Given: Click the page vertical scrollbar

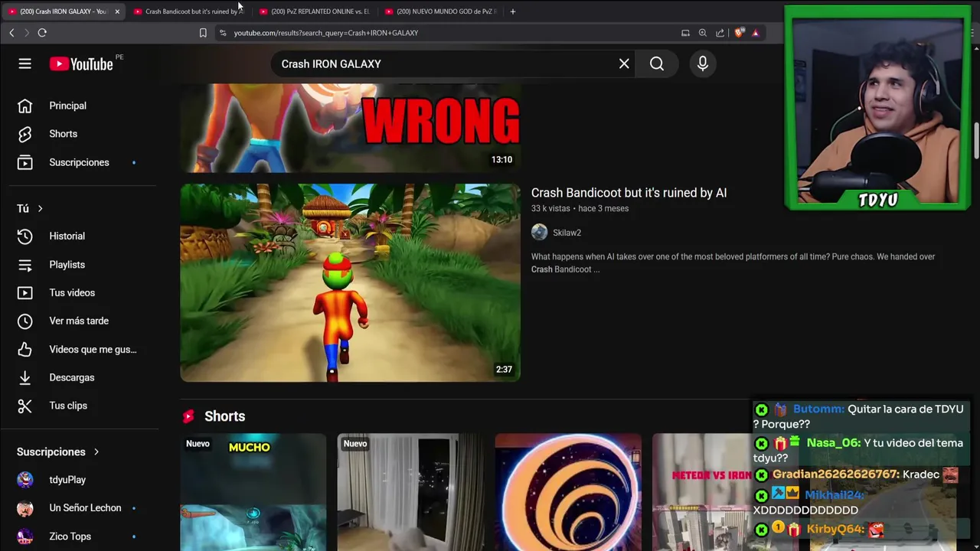Looking at the screenshot, I should point(975,142).
